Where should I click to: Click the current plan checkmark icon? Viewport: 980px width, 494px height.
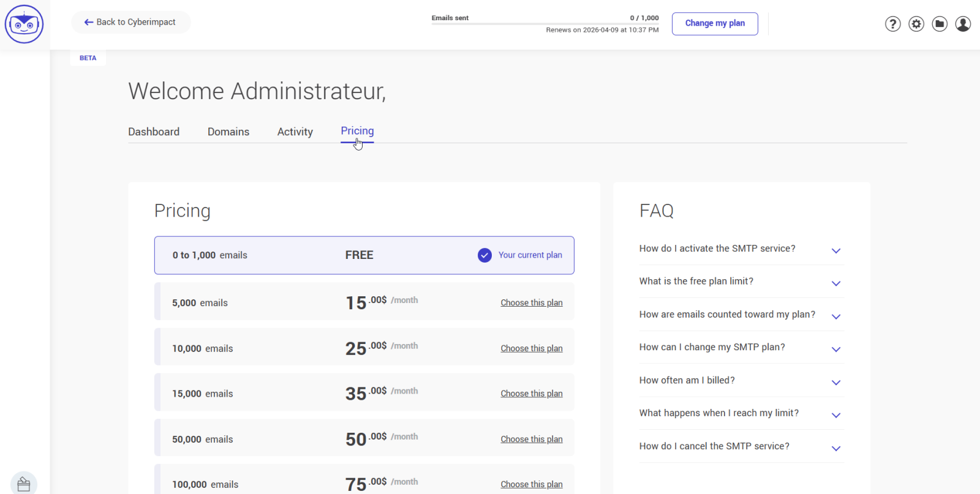pyautogui.click(x=484, y=255)
